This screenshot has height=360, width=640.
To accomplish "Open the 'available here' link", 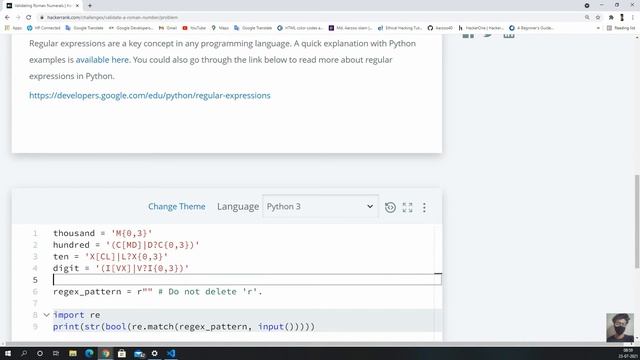I will point(102,60).
